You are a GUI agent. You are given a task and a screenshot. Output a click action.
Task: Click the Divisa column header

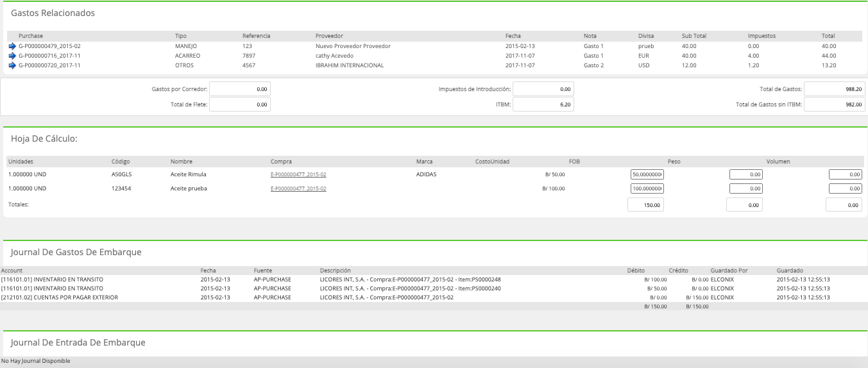[646, 36]
